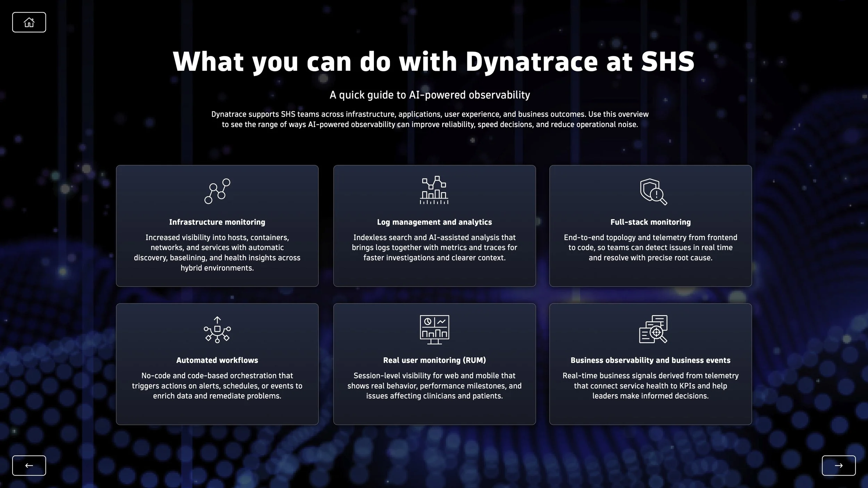Image resolution: width=868 pixels, height=488 pixels.
Task: Click description starting Increased visibility into hosts
Action: pos(217,253)
